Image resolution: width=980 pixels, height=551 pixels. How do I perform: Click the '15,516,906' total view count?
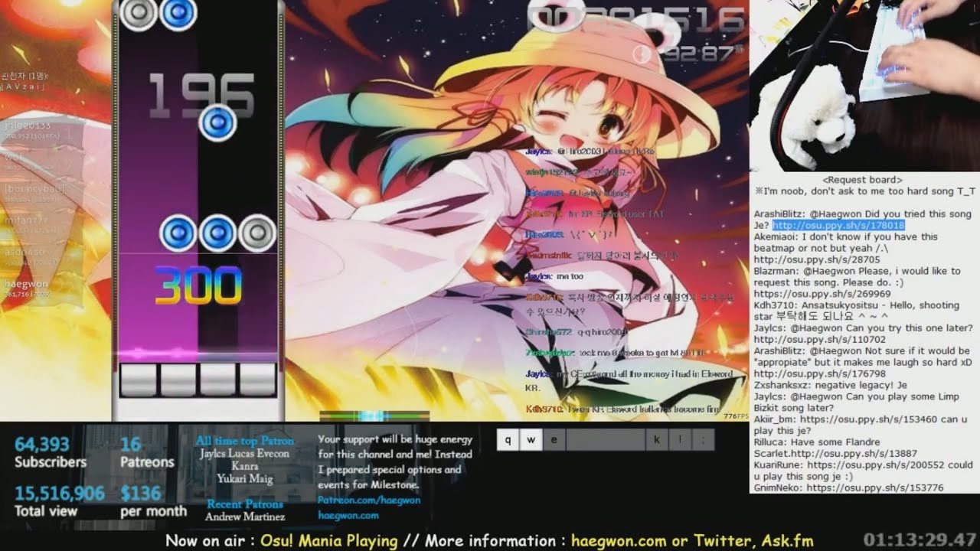tap(60, 494)
